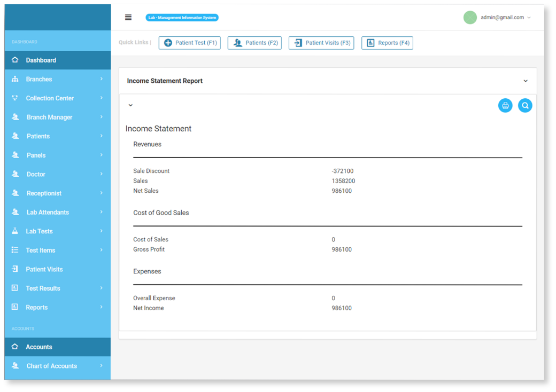556x392 pixels.
Task: Click the person icon in Patients (F2) button
Action: click(237, 43)
